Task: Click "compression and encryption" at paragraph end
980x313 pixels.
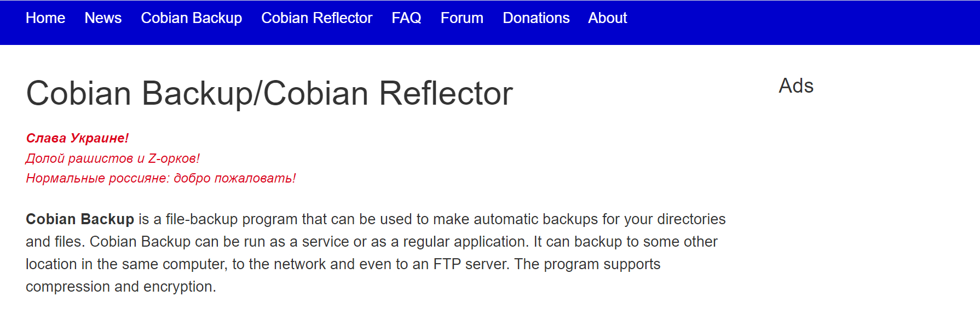Action: click(x=120, y=287)
